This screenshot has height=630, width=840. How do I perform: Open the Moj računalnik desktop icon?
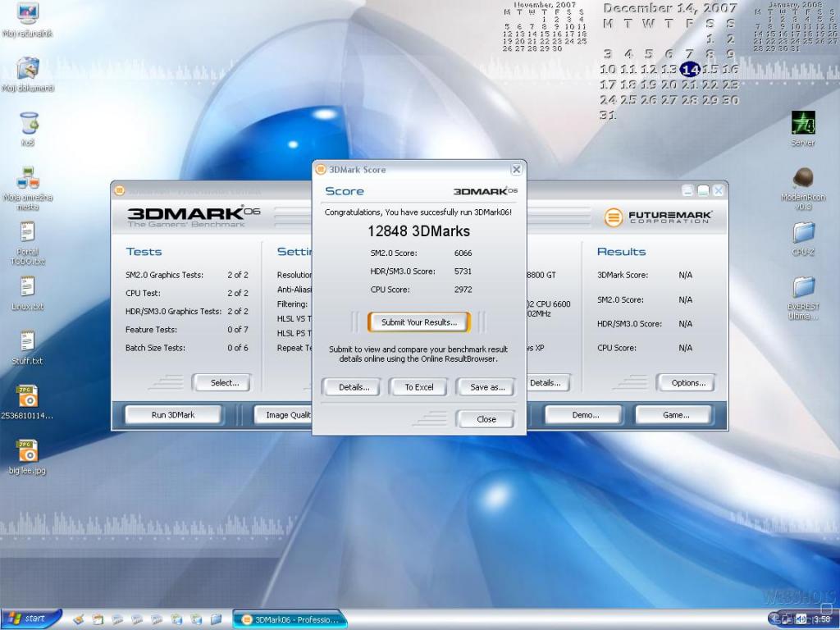click(x=27, y=19)
